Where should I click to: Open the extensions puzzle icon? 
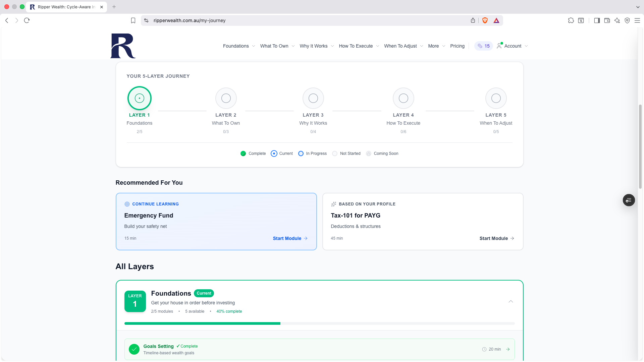pos(571,20)
